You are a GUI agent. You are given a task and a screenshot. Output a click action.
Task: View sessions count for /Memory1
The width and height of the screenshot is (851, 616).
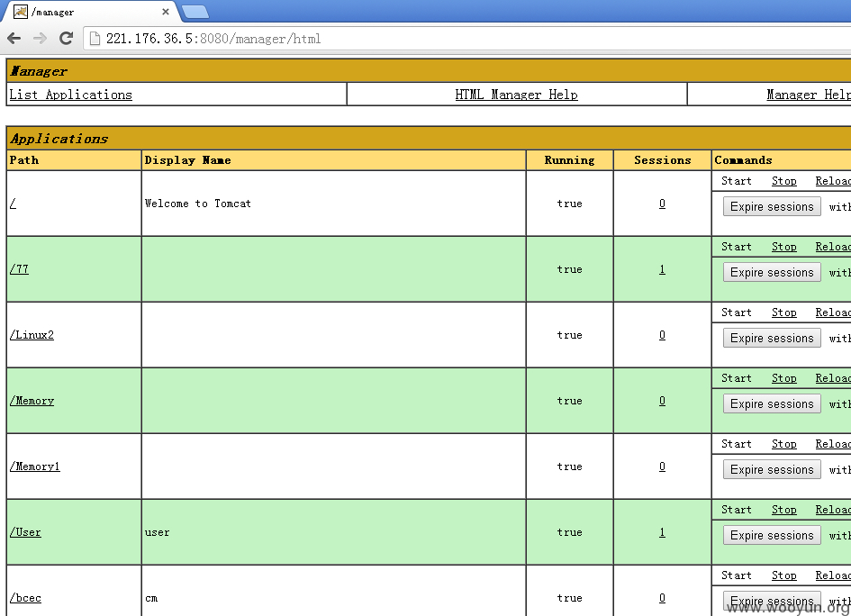[662, 467]
